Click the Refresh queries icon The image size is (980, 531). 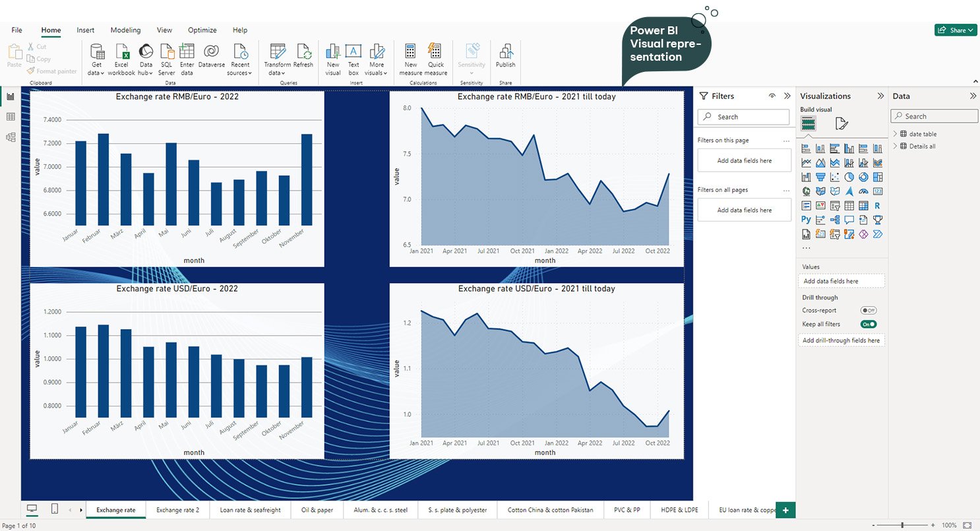pos(303,53)
